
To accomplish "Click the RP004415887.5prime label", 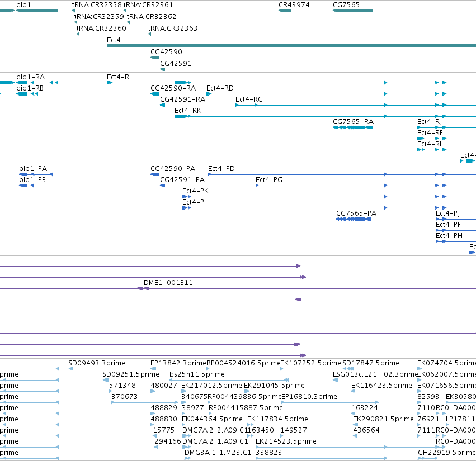I will [x=246, y=408].
